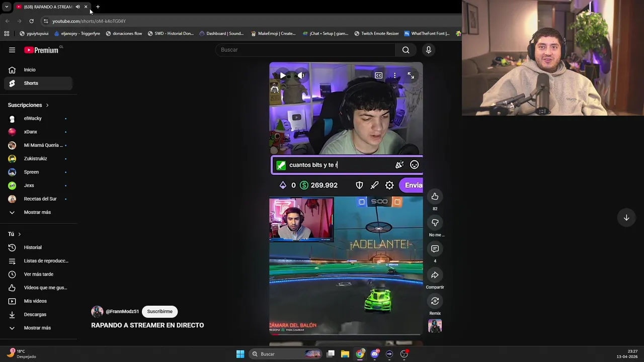The image size is (644, 362).
Task: Open the YouTube hamburger guide menu
Action: tap(12, 50)
